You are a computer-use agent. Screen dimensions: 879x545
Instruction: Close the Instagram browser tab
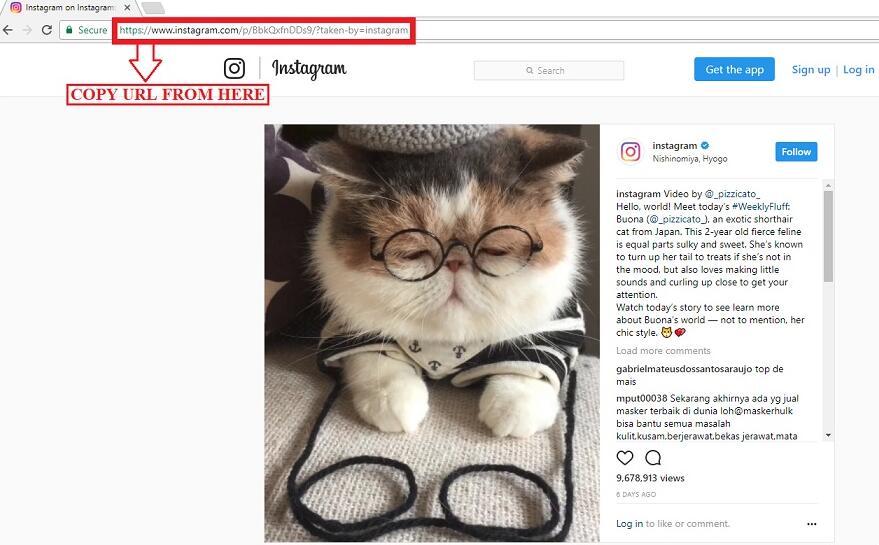tap(127, 8)
